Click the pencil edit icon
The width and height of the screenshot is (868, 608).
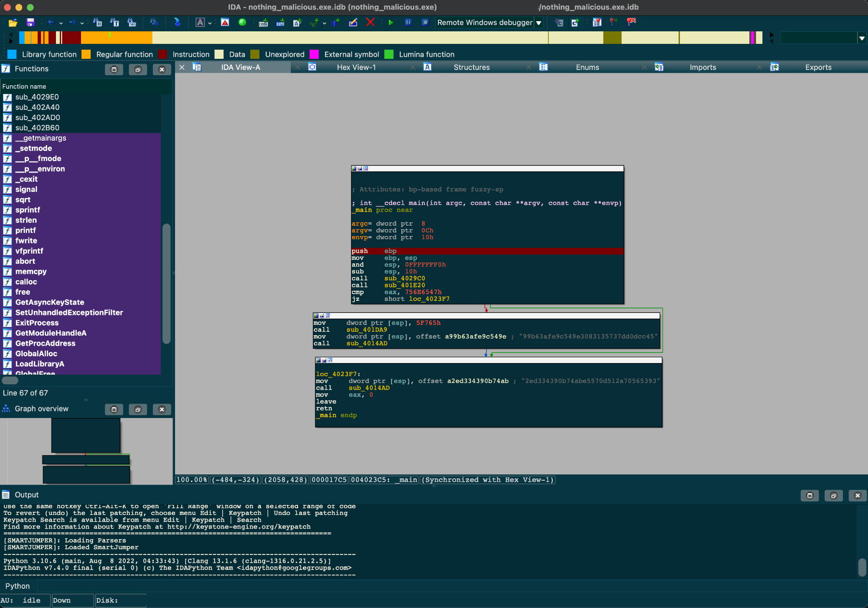pos(353,23)
